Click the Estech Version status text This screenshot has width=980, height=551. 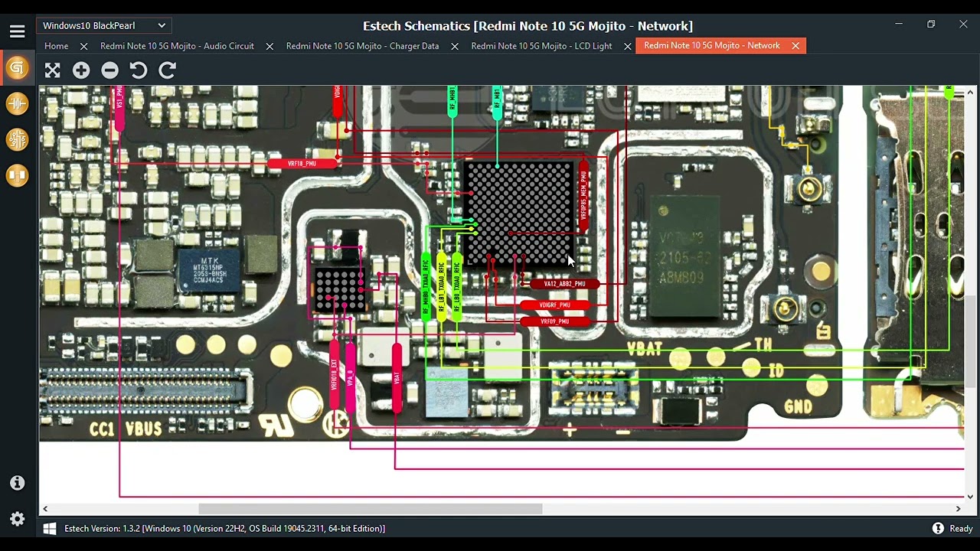[x=225, y=529]
